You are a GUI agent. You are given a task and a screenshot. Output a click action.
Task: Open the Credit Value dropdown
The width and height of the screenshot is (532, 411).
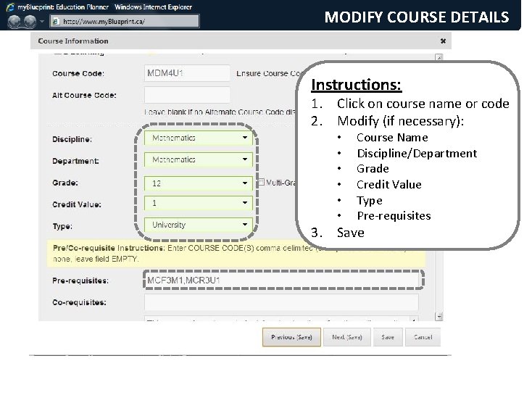198,203
